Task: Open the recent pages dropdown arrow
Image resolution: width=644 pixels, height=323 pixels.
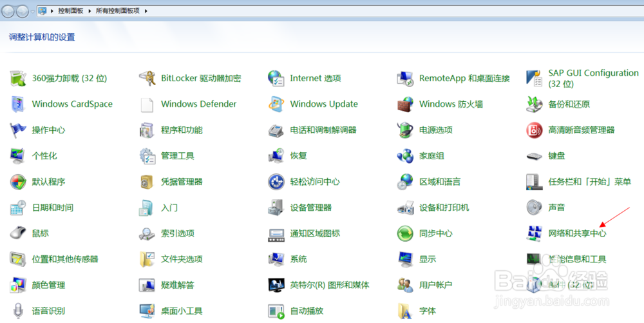Action: (33, 12)
